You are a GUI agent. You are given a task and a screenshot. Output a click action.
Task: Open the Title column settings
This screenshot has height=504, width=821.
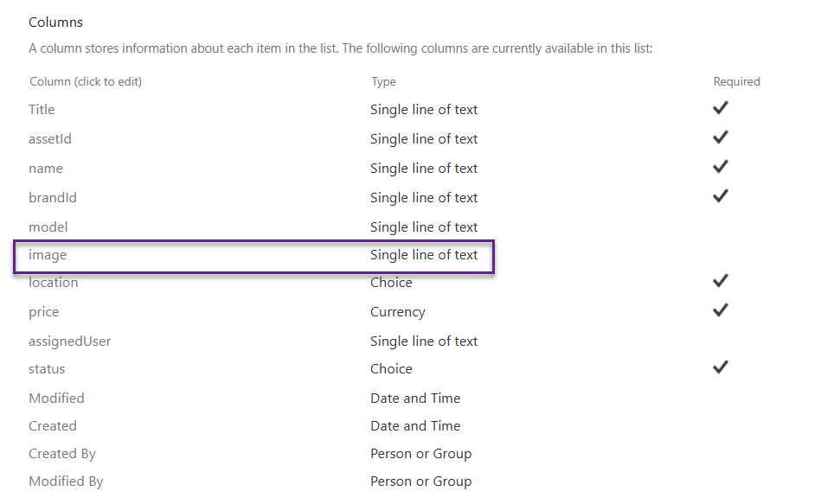[42, 110]
